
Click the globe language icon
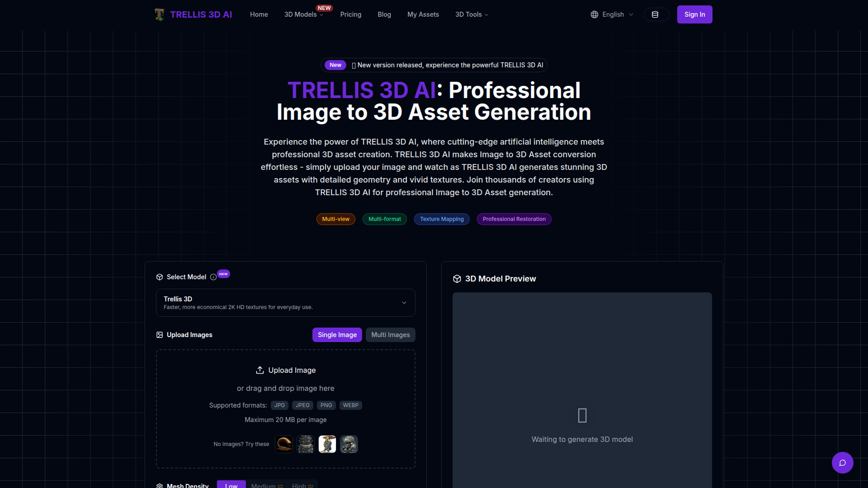tap(594, 14)
